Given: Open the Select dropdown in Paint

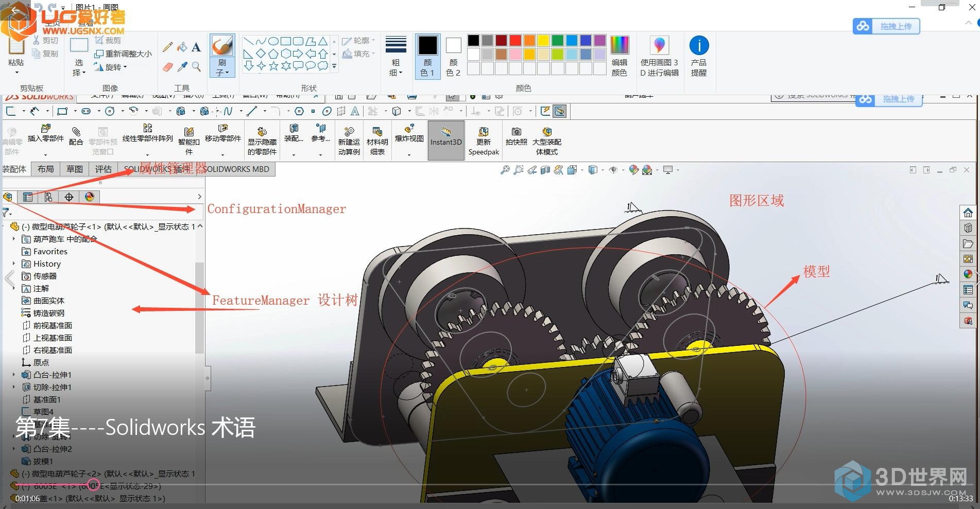Looking at the screenshot, I should [x=79, y=67].
